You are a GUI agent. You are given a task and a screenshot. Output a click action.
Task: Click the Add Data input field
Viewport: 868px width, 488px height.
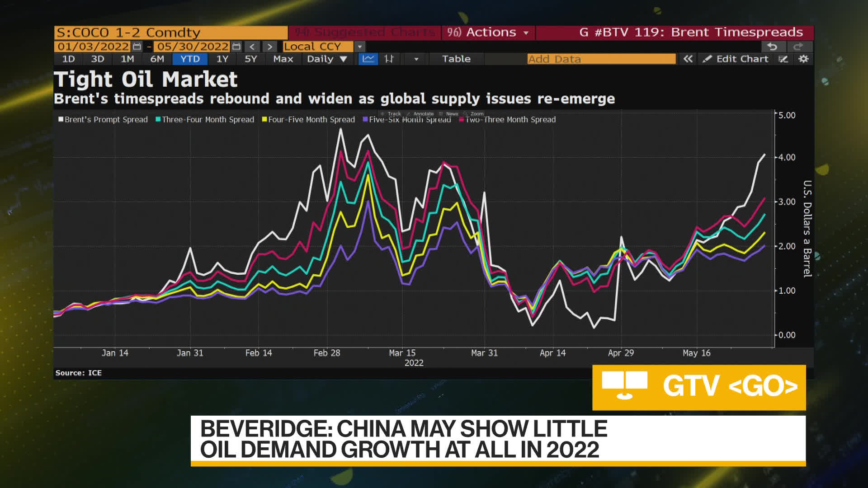click(601, 59)
